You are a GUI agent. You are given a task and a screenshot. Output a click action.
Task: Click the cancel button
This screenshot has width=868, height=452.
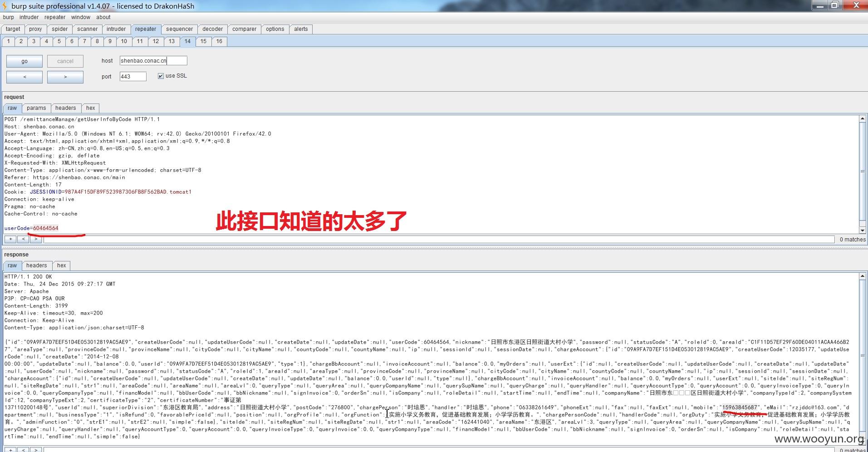coord(65,61)
